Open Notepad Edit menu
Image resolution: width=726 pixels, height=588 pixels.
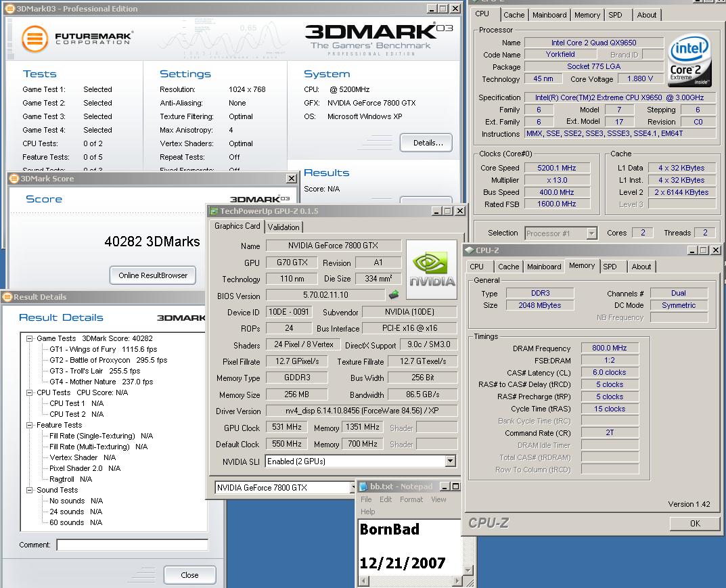click(x=386, y=499)
